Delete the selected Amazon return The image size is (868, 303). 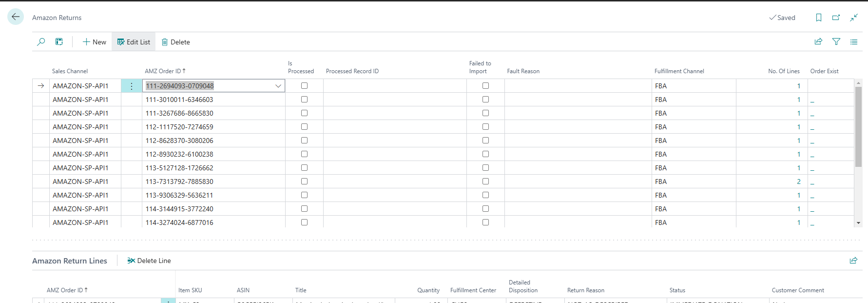(x=175, y=42)
